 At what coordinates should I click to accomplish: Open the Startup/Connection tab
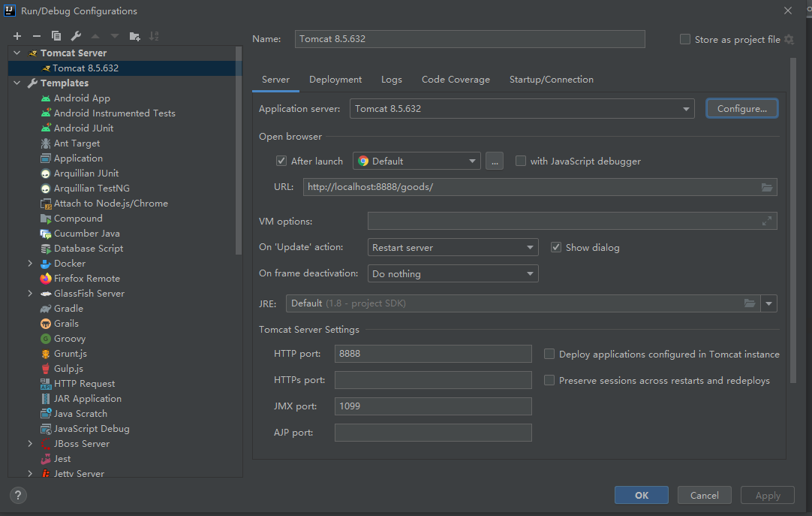(551, 80)
